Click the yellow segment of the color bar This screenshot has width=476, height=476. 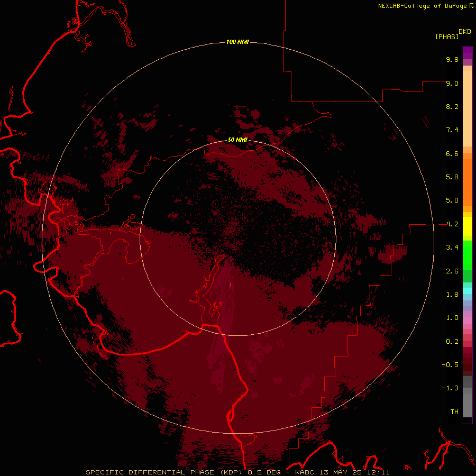[x=467, y=226]
